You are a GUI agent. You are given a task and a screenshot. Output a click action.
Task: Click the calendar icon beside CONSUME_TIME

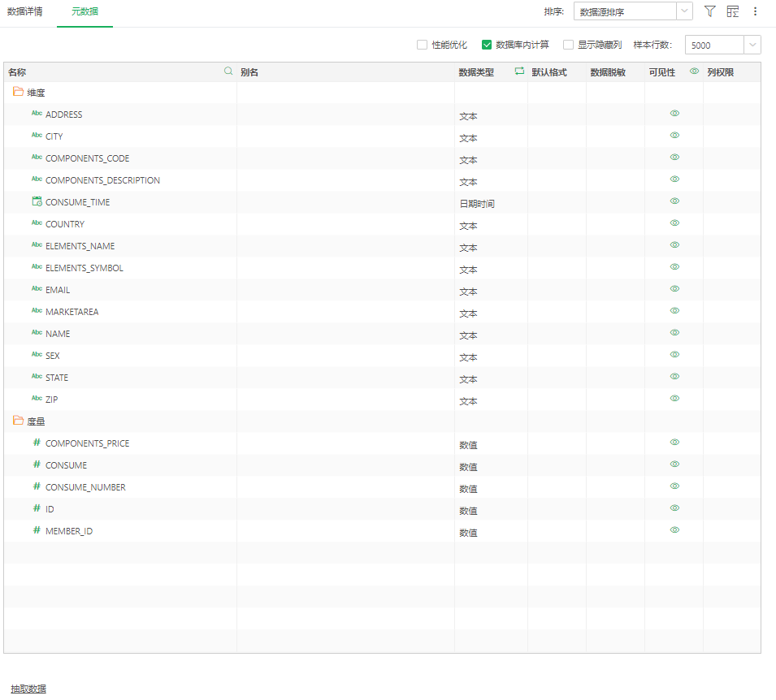point(37,201)
